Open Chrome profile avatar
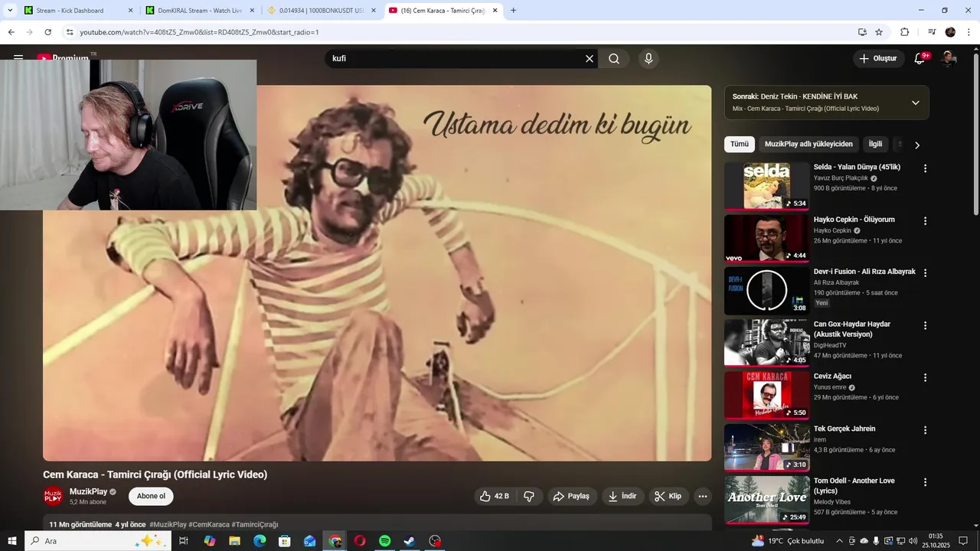Image resolution: width=980 pixels, height=551 pixels. (950, 32)
